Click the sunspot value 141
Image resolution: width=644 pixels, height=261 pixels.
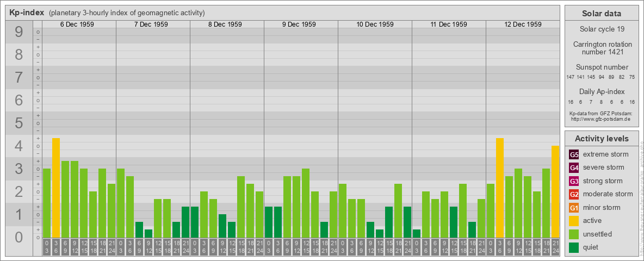click(x=580, y=77)
